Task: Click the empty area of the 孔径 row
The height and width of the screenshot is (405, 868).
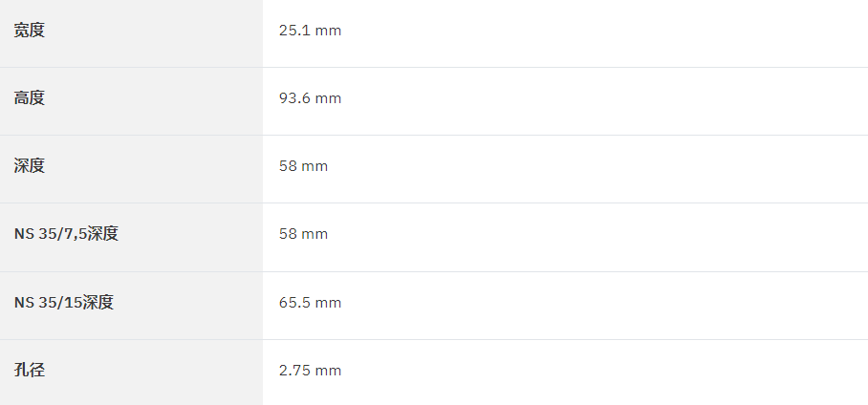Action: point(603,371)
